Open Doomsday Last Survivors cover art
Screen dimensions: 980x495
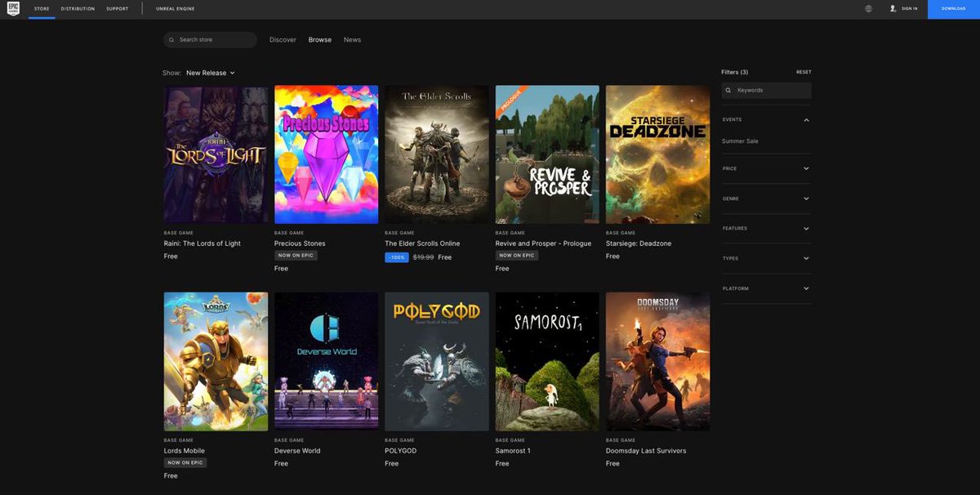click(x=657, y=362)
